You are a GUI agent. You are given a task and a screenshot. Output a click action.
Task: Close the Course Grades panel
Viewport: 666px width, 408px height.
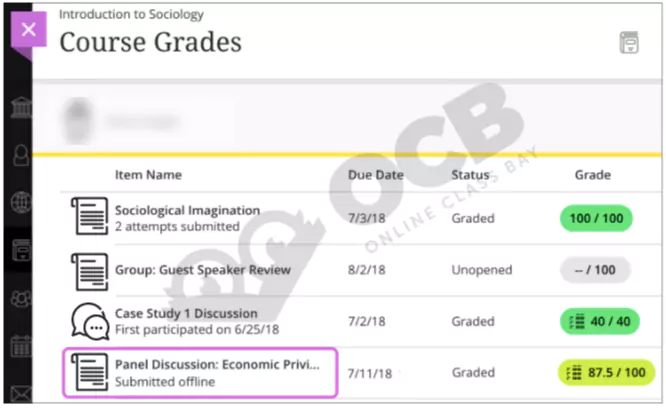28,28
